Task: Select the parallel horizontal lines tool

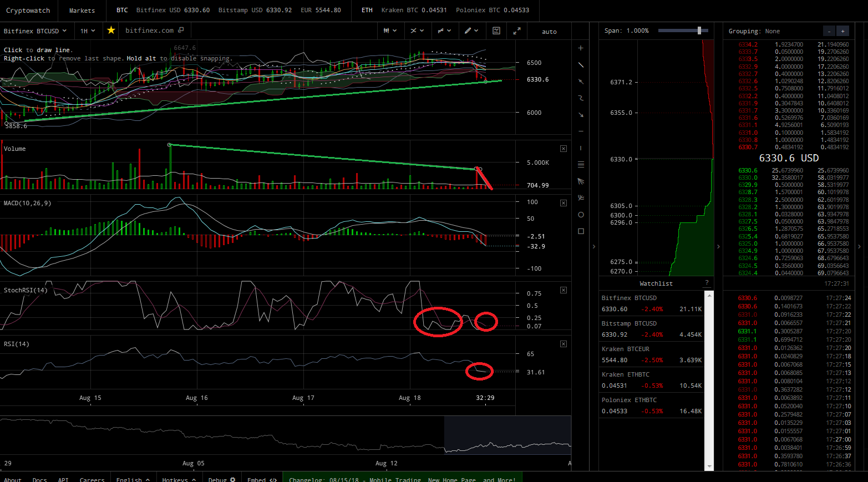Action: coord(581,165)
